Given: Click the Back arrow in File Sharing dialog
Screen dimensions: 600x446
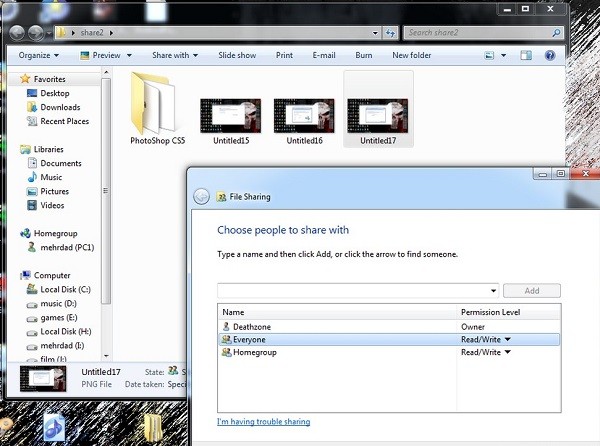Looking at the screenshot, I should click(201, 197).
